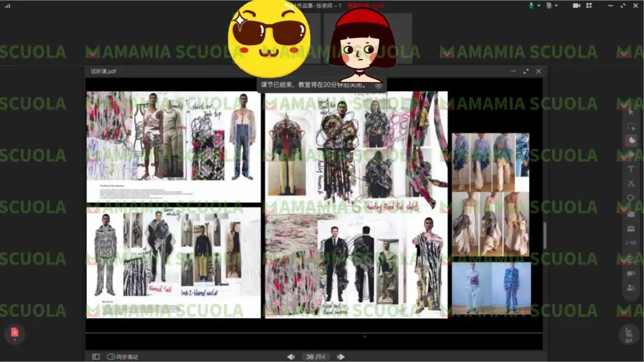Mute the green microphone
The width and height of the screenshot is (644, 362).
point(531,5)
